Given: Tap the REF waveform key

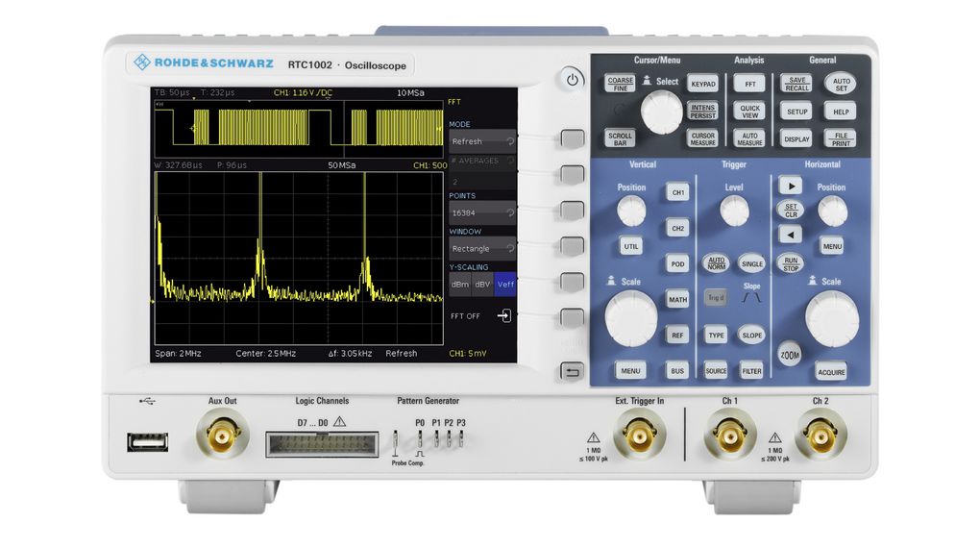Looking at the screenshot, I should click(x=677, y=335).
